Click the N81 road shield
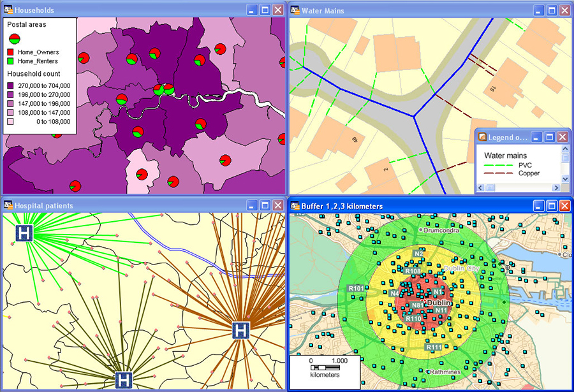This screenshot has width=574, height=392. coord(418,305)
